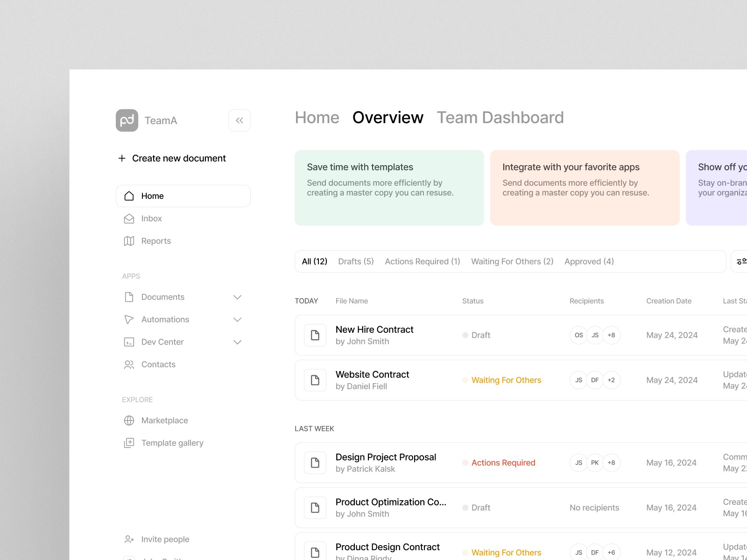
Task: Click the Website Contract file icon
Action: tap(315, 380)
